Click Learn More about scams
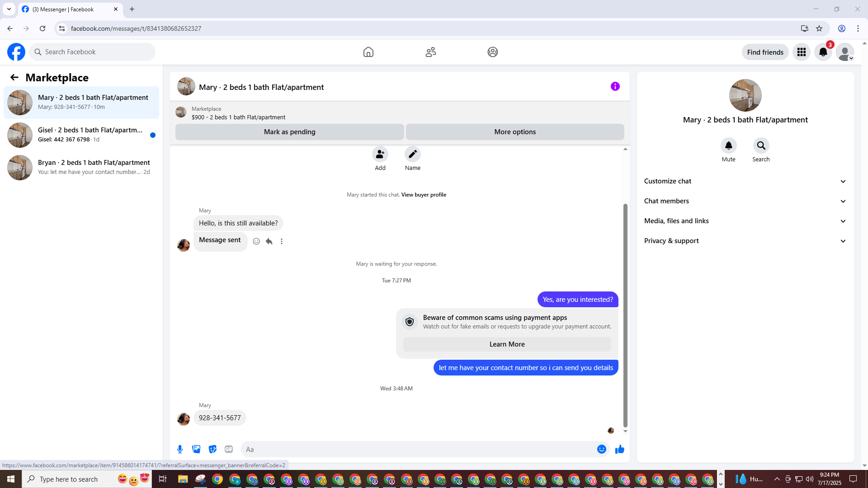This screenshot has width=868, height=488. pos(507,344)
